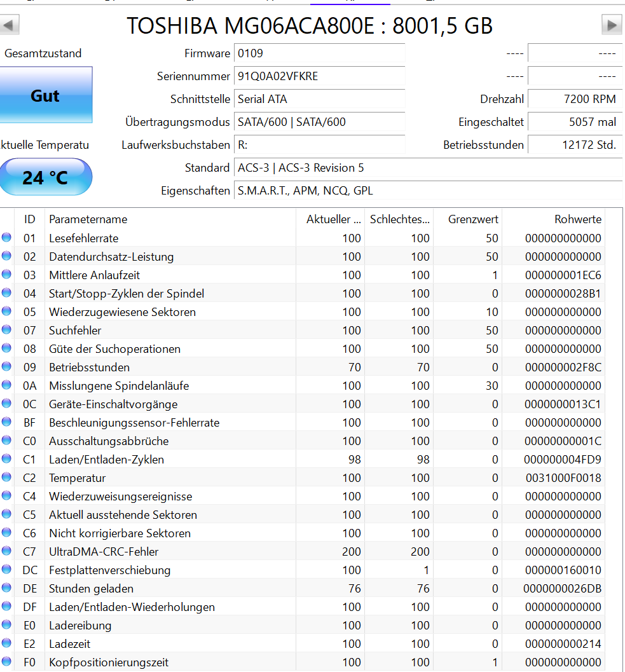Select the UltraDMA-CRC-Fehler parameter name
Screen dimensions: 625x672
coord(104,551)
